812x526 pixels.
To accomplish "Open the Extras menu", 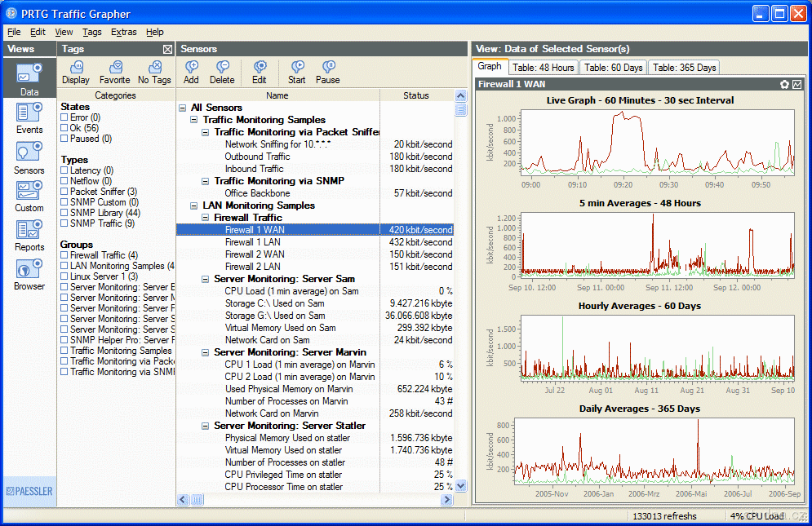I will 123,32.
